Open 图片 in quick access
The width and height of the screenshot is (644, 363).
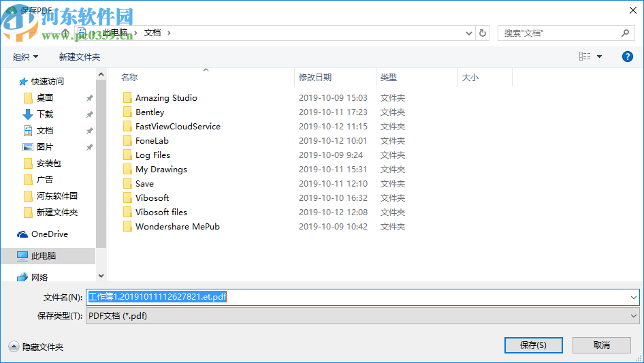[x=45, y=146]
